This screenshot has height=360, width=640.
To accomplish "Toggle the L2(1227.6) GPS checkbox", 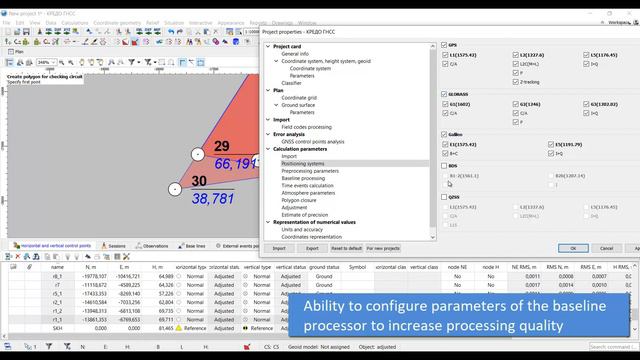I will coord(516,55).
